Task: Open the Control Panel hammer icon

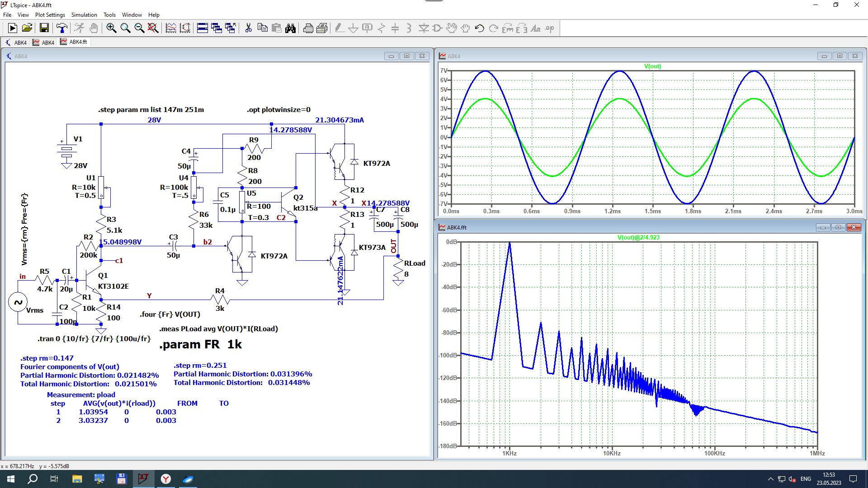Action: (x=61, y=28)
